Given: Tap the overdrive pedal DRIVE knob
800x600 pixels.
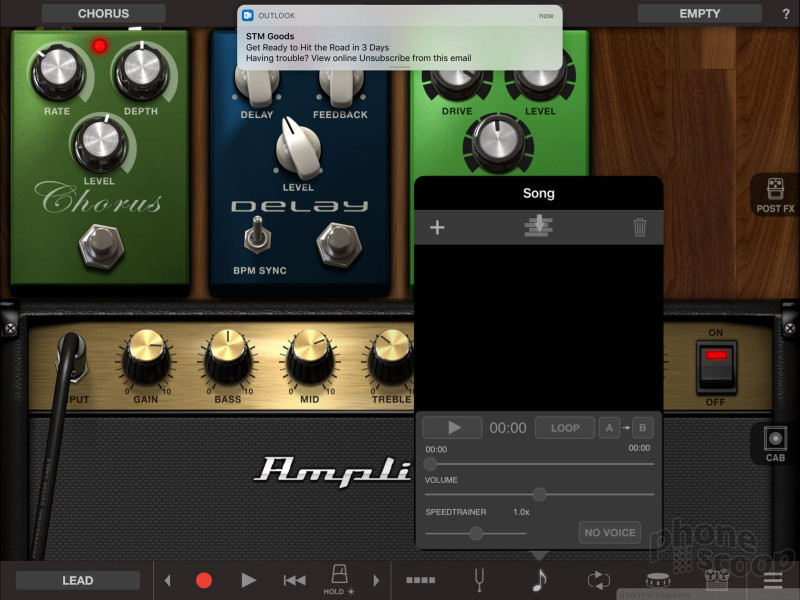Looking at the screenshot, I should [x=456, y=83].
